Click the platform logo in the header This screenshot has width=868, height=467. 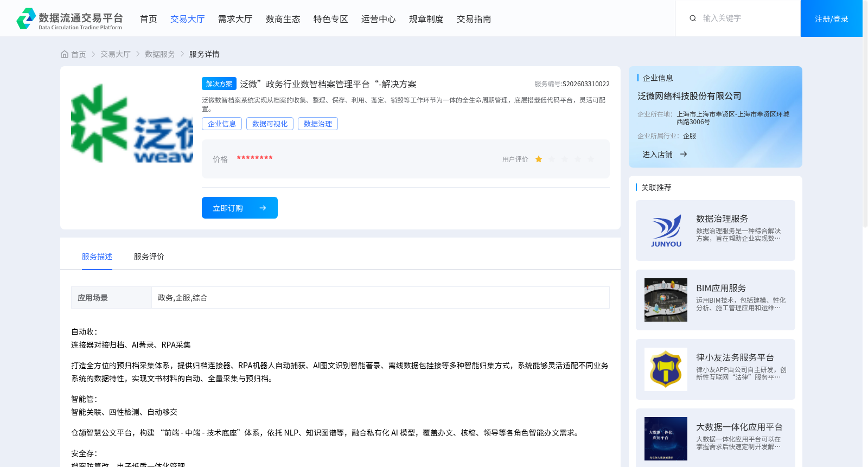coord(69,18)
